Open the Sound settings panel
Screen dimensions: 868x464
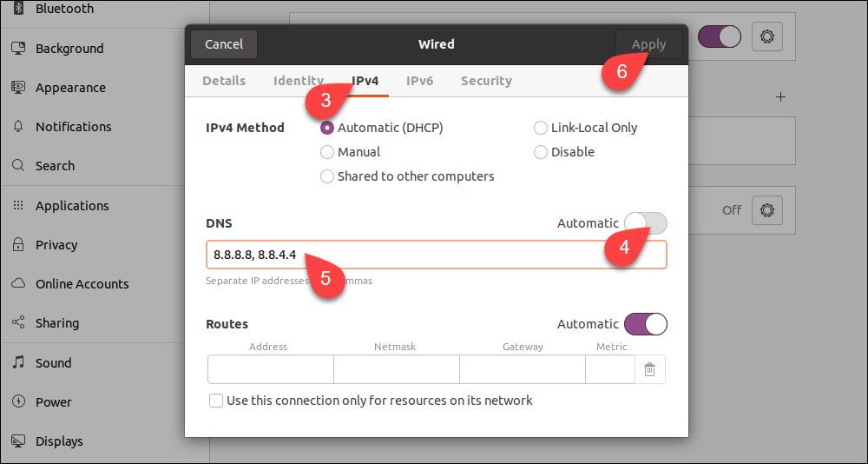click(x=53, y=363)
